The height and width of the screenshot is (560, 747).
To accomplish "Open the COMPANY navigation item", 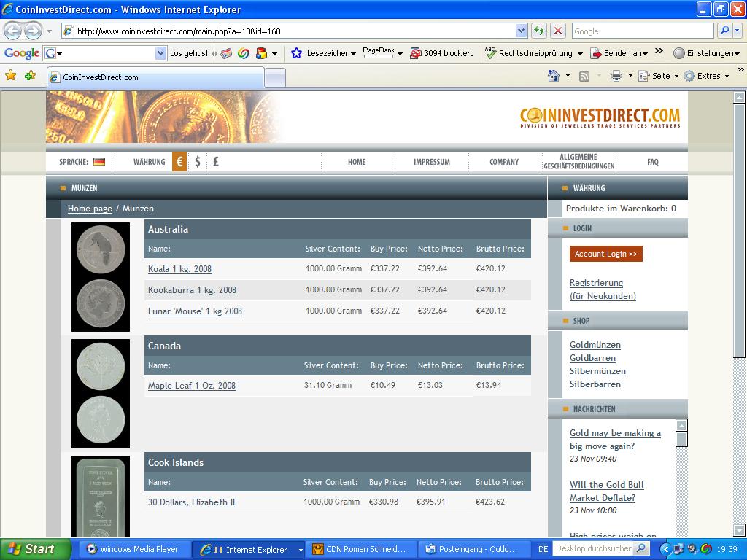I will click(x=504, y=162).
